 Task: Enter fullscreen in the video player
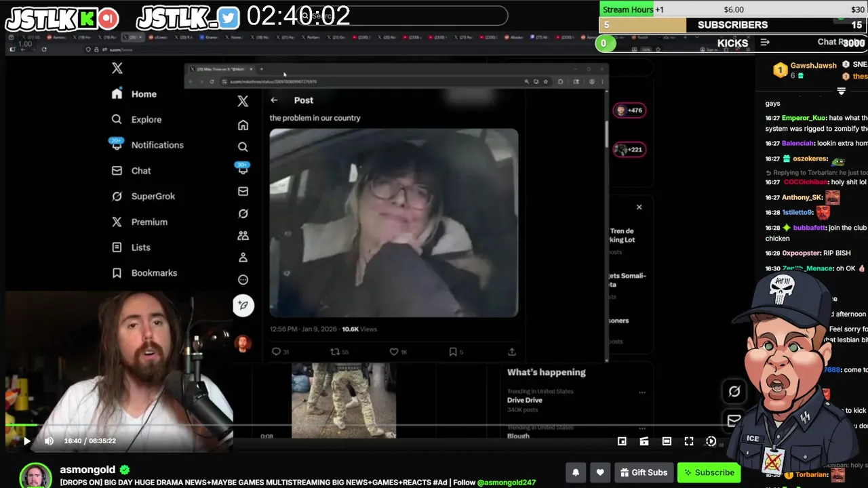[689, 441]
